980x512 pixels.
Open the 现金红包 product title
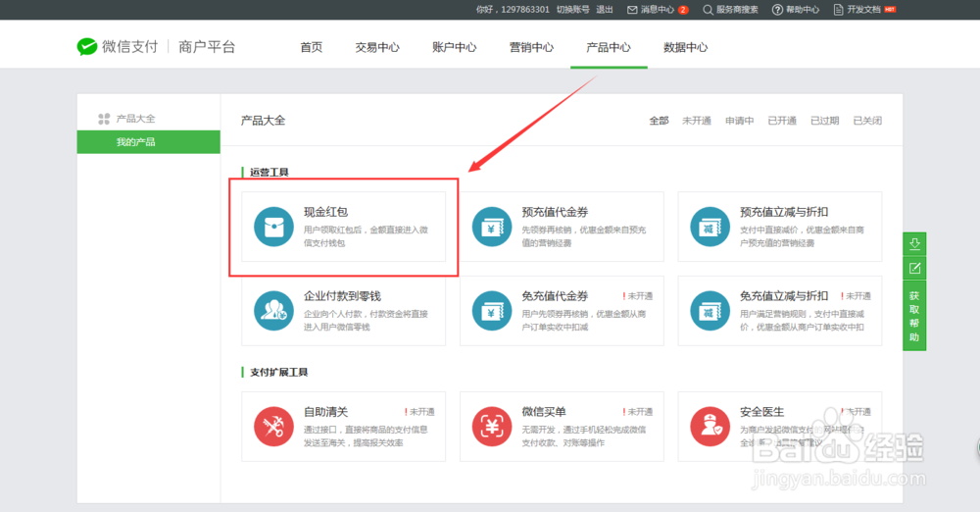click(x=325, y=212)
